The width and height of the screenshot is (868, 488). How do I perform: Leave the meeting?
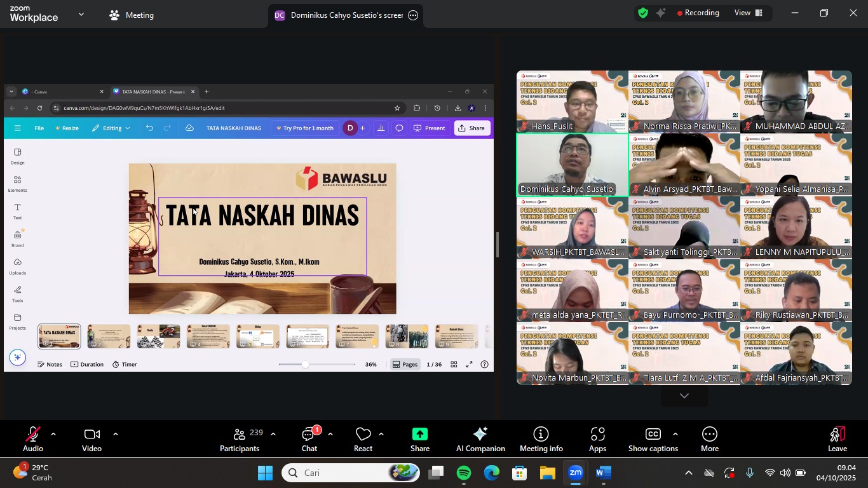837,439
